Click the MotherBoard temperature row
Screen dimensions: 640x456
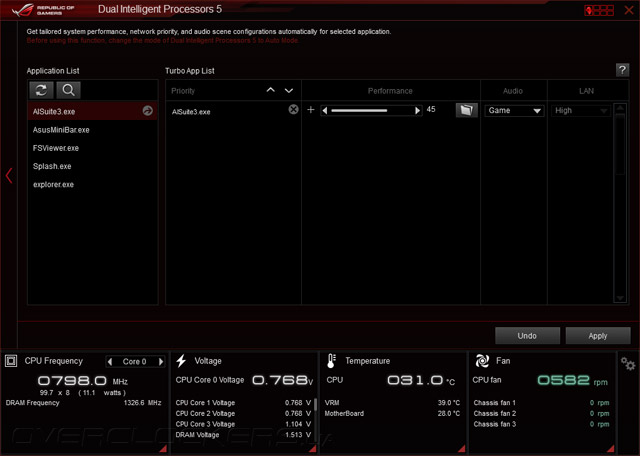[x=392, y=413]
